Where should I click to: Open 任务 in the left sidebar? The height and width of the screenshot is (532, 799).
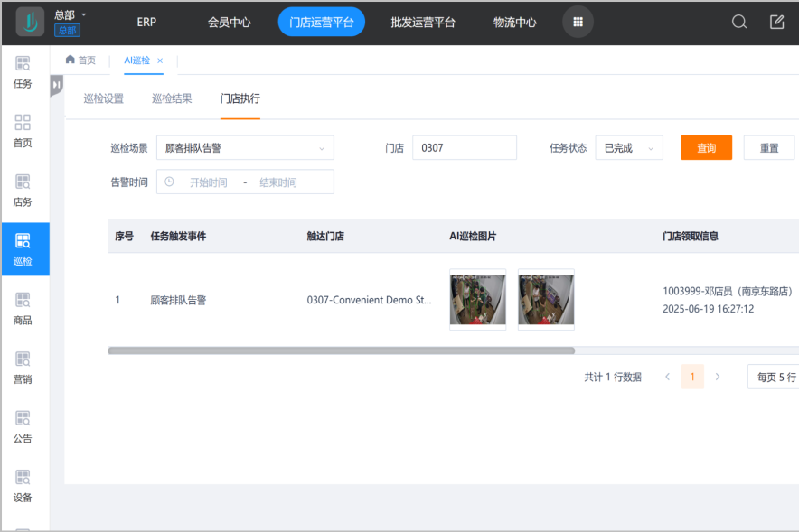click(23, 72)
